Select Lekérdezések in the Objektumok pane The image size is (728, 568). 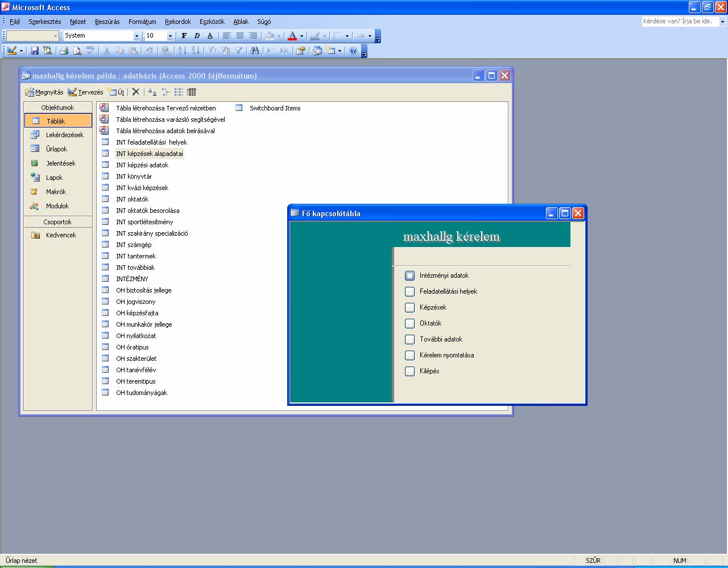(58, 135)
